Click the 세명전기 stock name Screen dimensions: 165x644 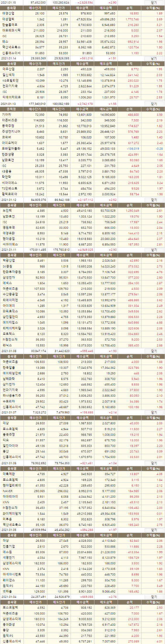[x=8, y=558]
